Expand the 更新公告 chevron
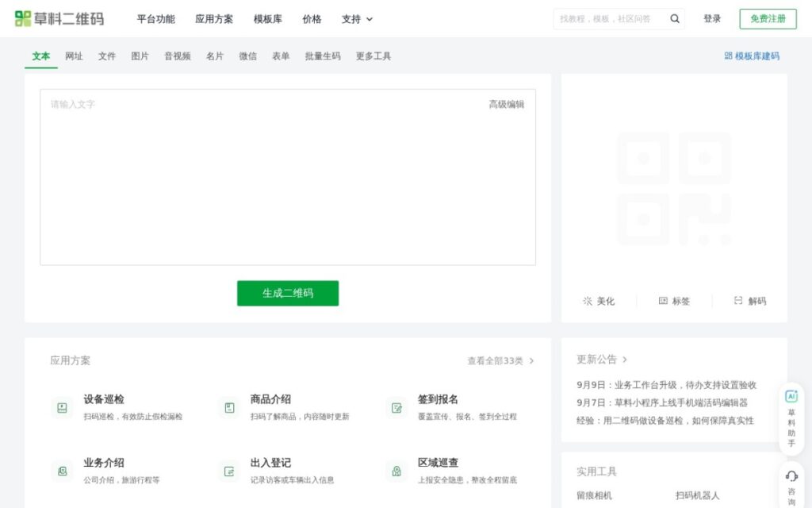812x508 pixels. point(625,360)
